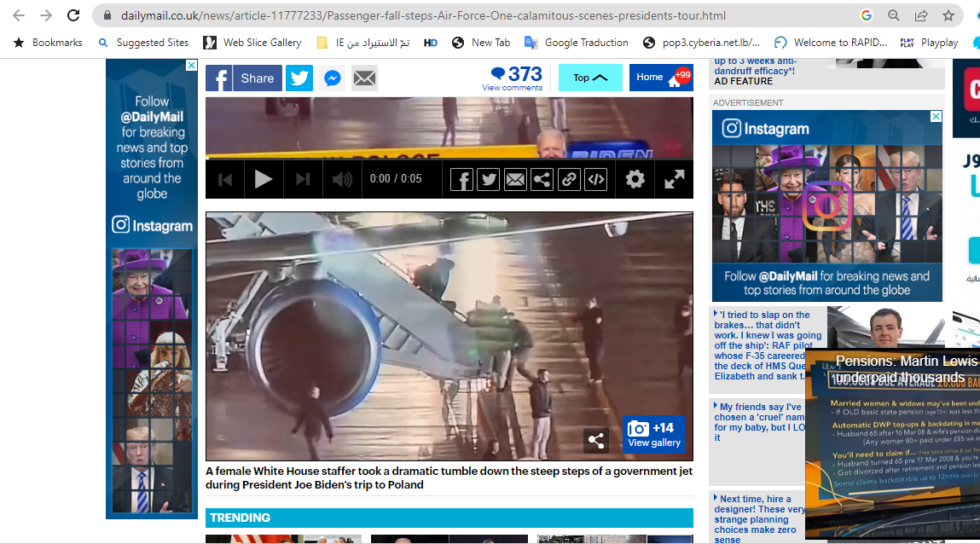Open video settings gear menu
This screenshot has height=544, width=980.
click(x=635, y=179)
